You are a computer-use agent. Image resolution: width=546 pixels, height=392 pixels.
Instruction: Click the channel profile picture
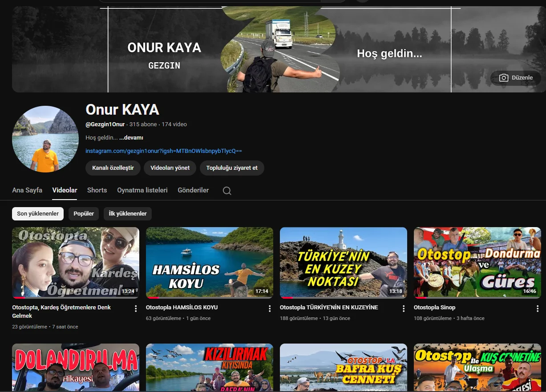(x=45, y=139)
